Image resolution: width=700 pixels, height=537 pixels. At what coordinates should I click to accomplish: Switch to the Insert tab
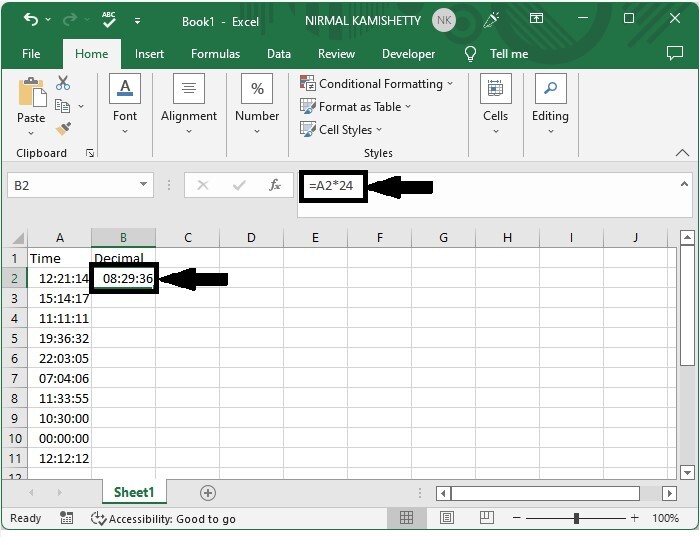point(149,54)
